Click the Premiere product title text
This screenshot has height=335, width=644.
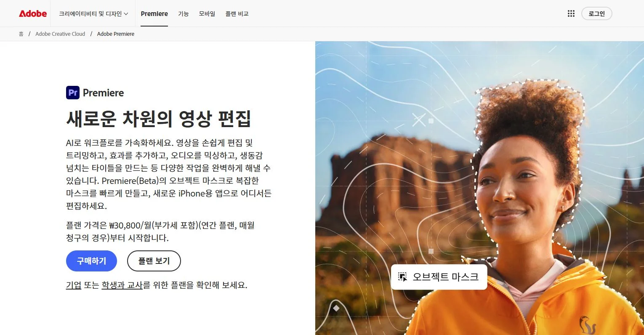click(x=103, y=93)
